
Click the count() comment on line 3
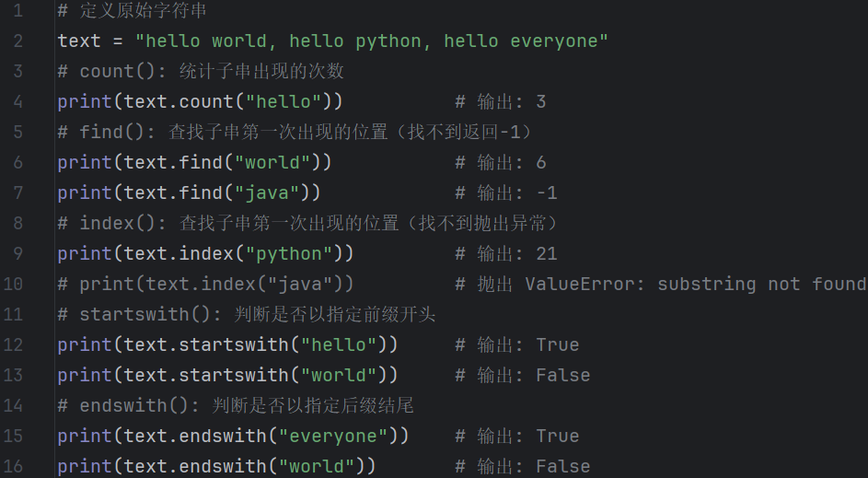(201, 72)
